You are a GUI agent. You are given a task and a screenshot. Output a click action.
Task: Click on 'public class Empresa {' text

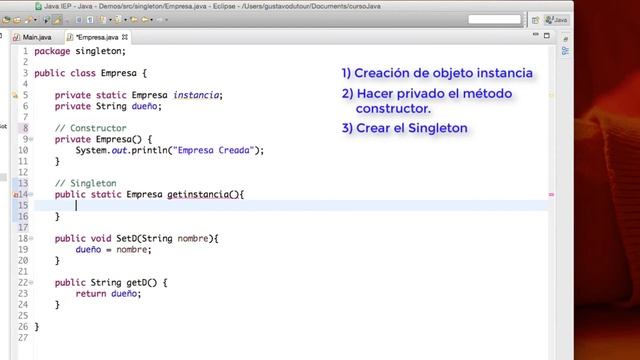(x=90, y=73)
